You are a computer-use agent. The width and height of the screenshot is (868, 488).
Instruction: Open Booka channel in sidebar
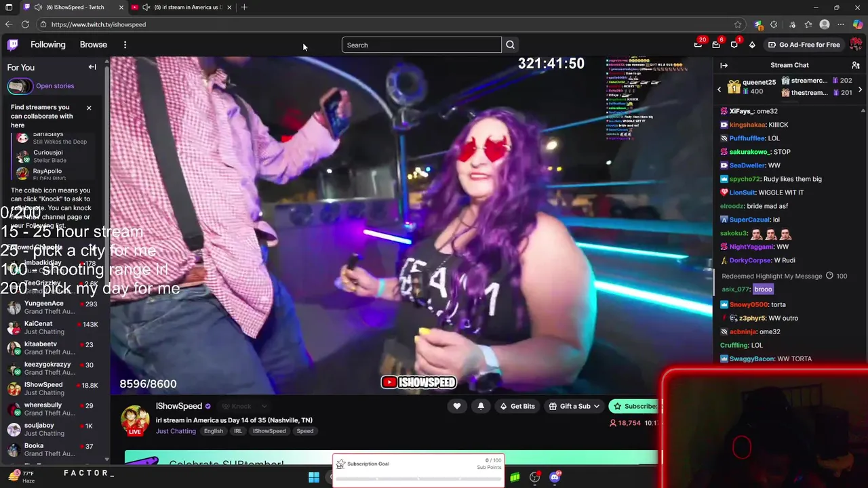[54, 449]
